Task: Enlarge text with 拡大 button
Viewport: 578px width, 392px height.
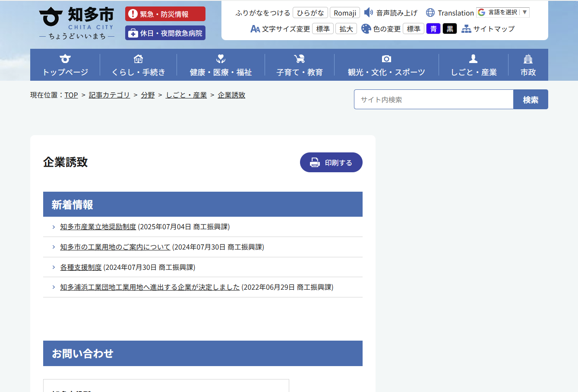Action: (x=346, y=29)
